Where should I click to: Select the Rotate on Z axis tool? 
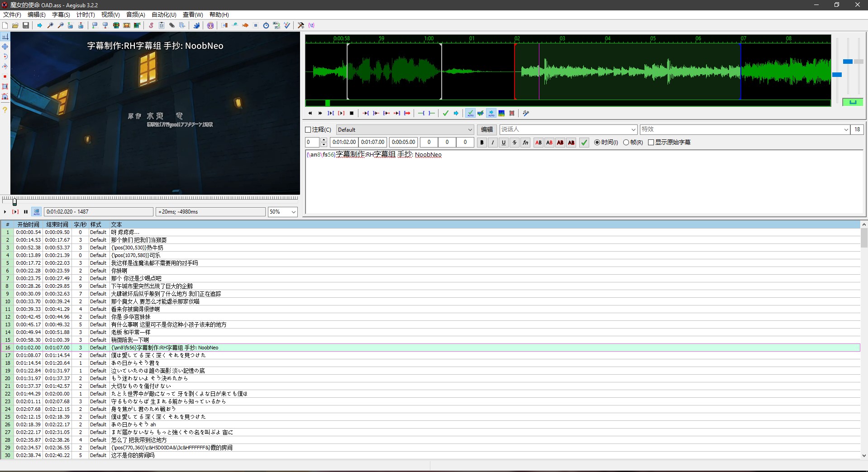point(5,57)
